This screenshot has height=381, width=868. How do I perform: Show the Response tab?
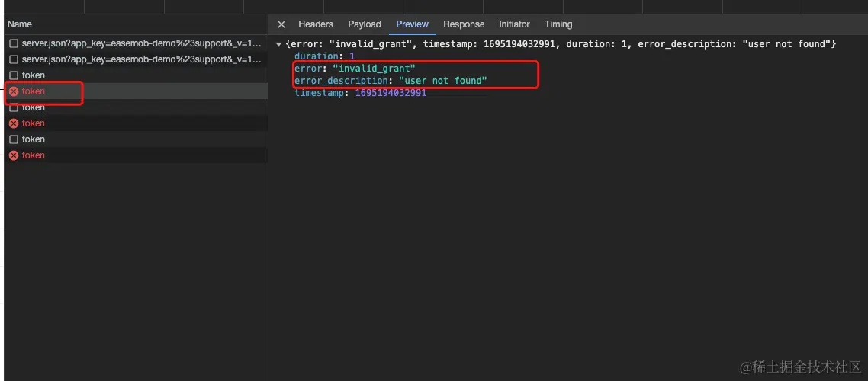coord(464,24)
